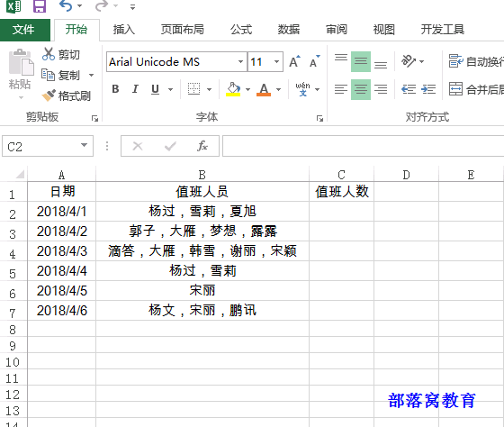This screenshot has width=504, height=427.
Task: Switch to the 页面布局 tab
Action: (182, 30)
